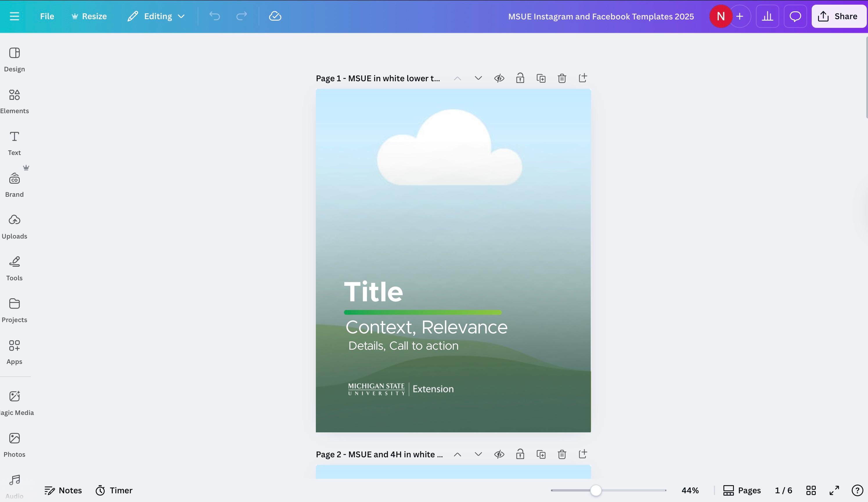Toggle Page 2 visibility eye icon
Screen dimensions: 868x502
[499, 454]
